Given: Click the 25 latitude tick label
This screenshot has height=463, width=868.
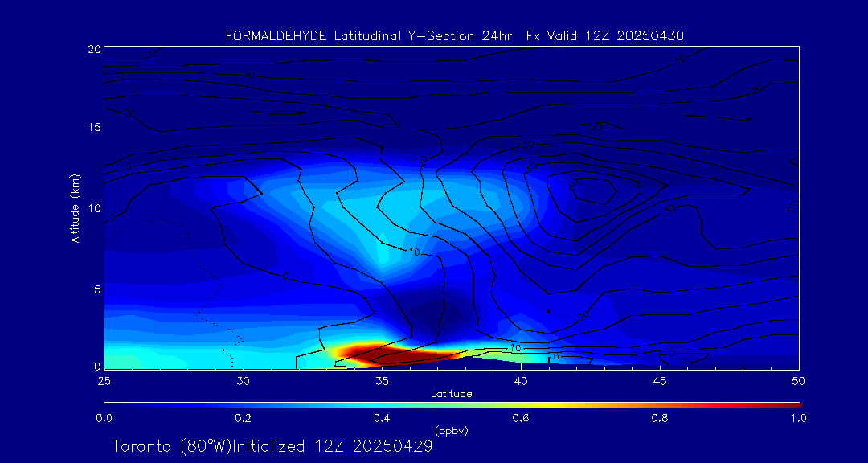Looking at the screenshot, I should coord(104,380).
